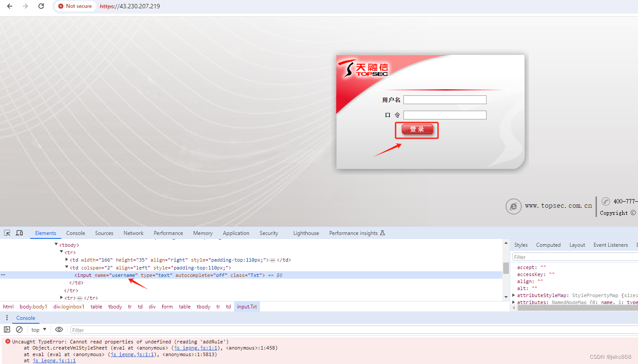Screen dimensions: 638x364
Task: Expand the collapsed tr node below
Action: click(x=61, y=297)
